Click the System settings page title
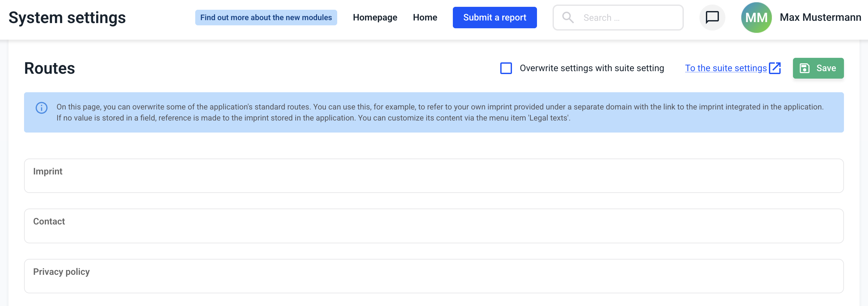 [x=67, y=18]
